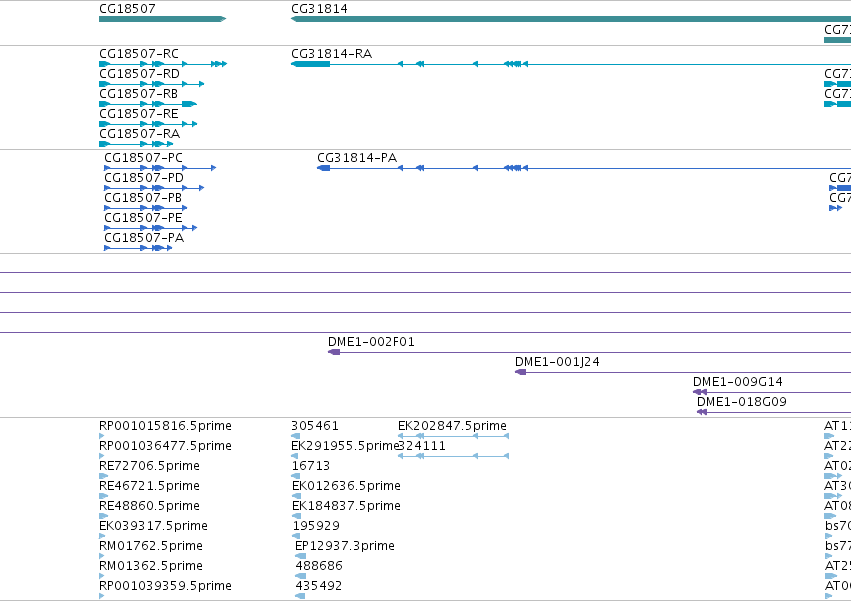Image resolution: width=851 pixels, height=601 pixels.
Task: Select feature EK184837.5prime
Action: (x=346, y=507)
